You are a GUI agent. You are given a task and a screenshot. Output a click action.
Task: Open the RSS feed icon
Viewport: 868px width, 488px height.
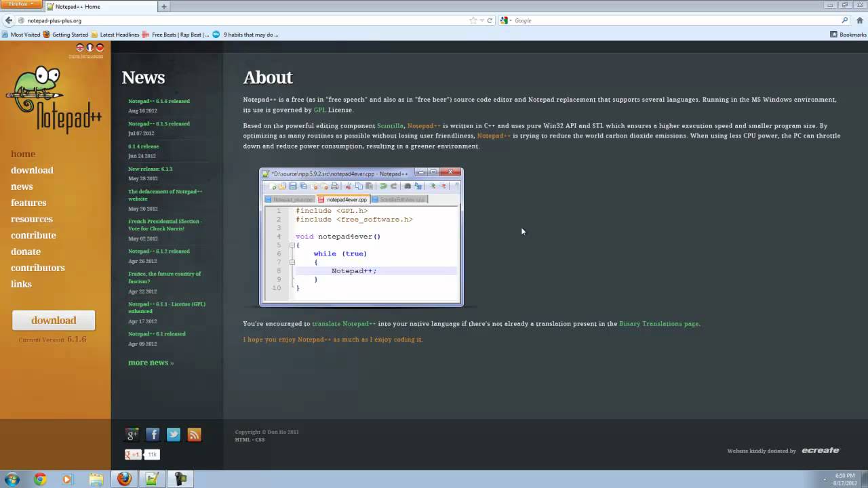click(194, 434)
